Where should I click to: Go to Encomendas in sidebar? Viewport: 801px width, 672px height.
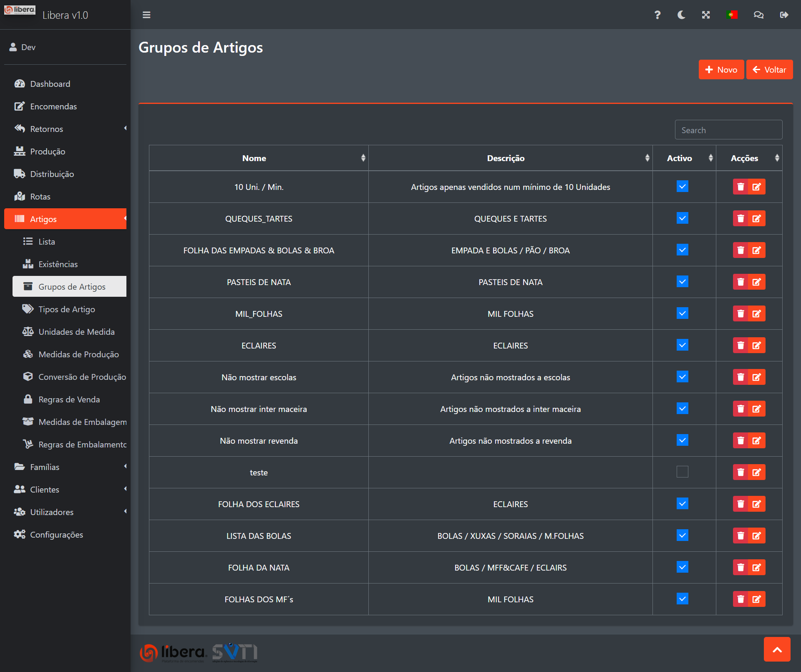(x=53, y=106)
